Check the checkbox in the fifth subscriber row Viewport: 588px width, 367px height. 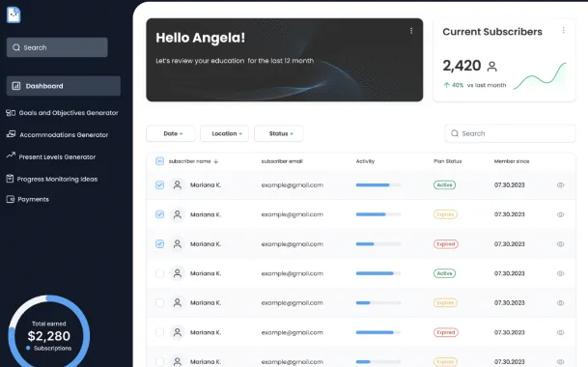click(159, 303)
